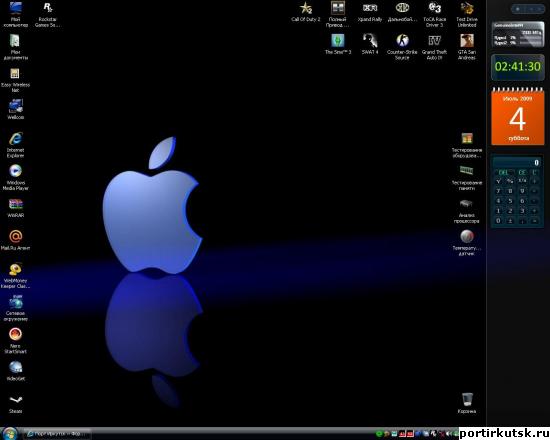550x440 pixels.
Task: Click the 5 key on calculator gadget
Action: 510,201
